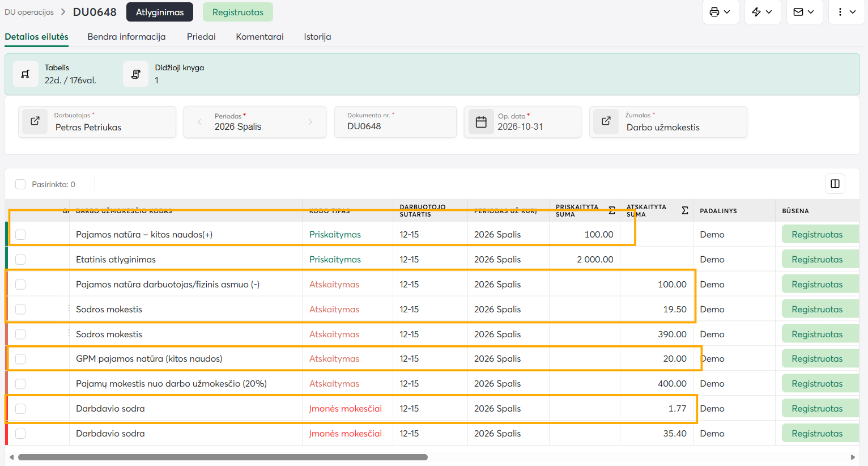868x466 pixels.
Task: Expand the lightning actions dropdown
Action: [763, 12]
